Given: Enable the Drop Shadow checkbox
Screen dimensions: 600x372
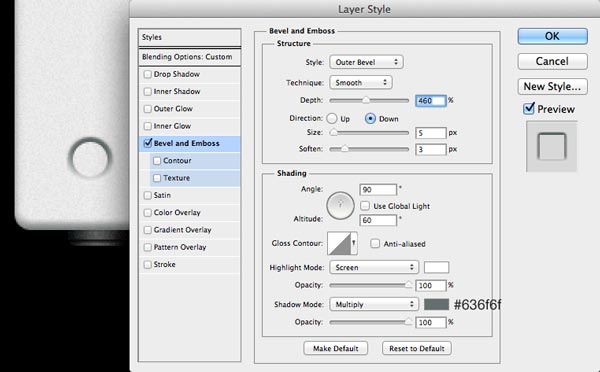Looking at the screenshot, I should click(x=147, y=74).
